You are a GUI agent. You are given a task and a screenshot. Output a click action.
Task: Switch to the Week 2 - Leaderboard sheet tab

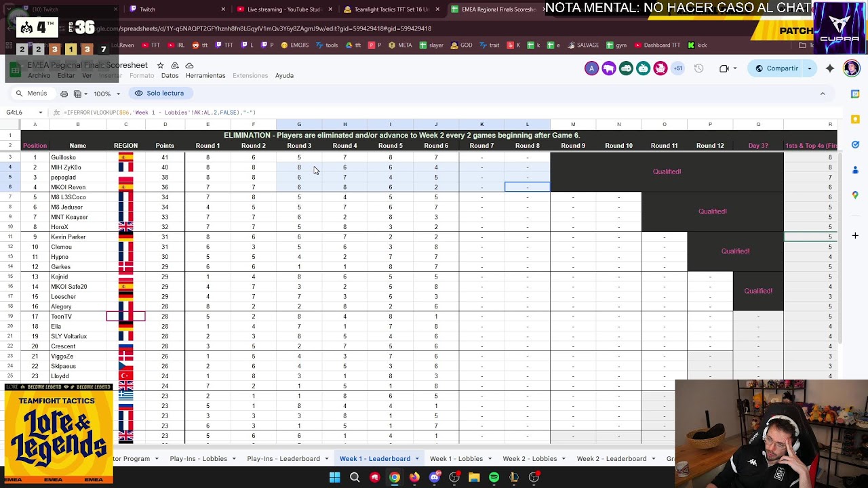pos(612,459)
